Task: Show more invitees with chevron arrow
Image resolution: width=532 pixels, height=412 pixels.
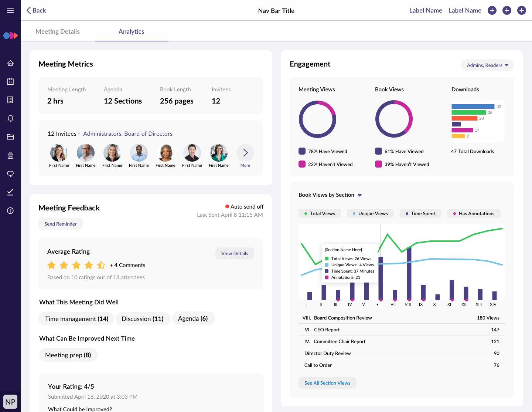Action: point(245,153)
